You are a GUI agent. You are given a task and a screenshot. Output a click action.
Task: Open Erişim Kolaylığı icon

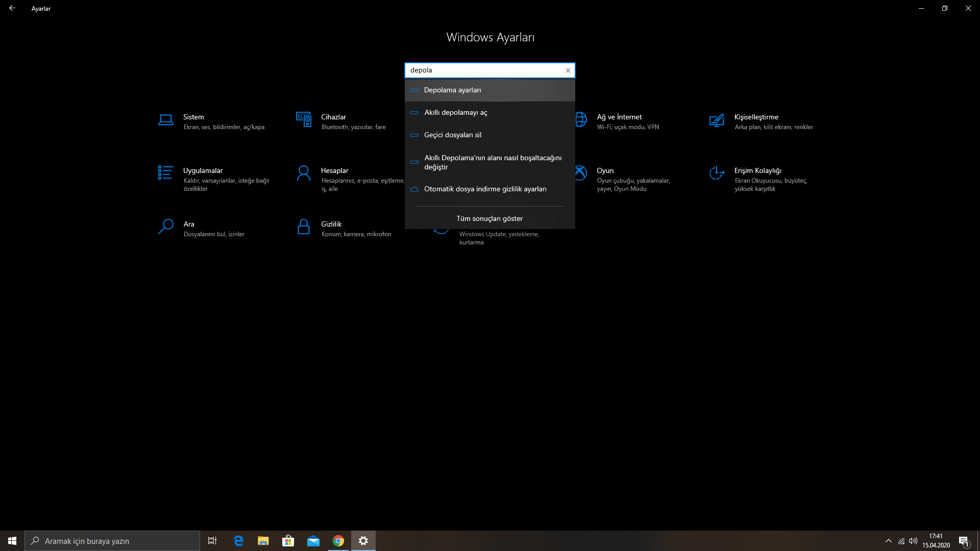pyautogui.click(x=717, y=173)
